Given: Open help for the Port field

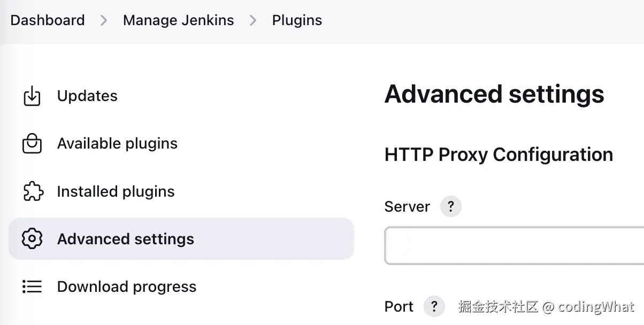Looking at the screenshot, I should click(x=434, y=306).
